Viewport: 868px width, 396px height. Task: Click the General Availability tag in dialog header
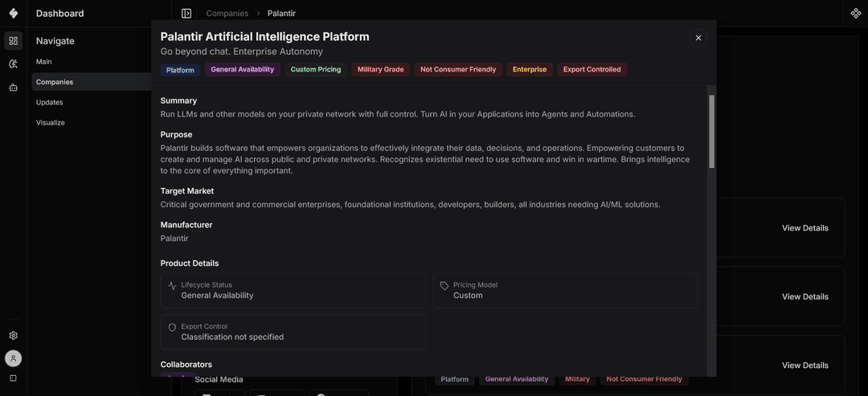click(x=243, y=70)
